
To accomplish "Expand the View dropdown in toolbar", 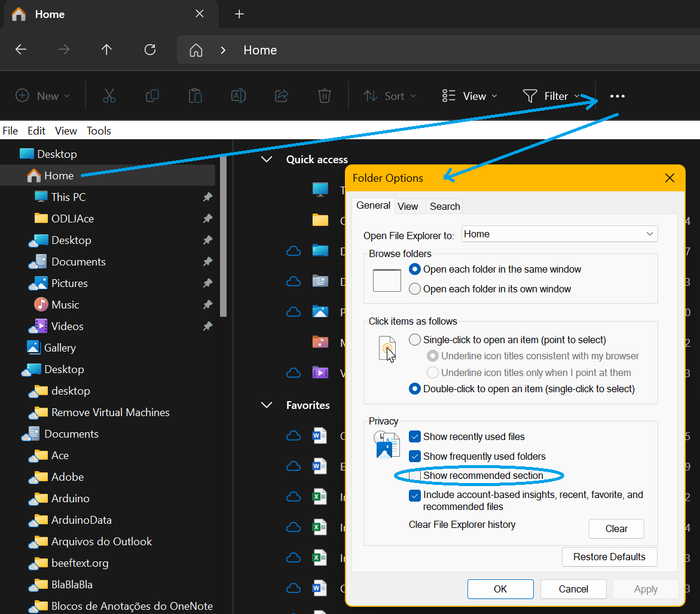I will tap(470, 96).
